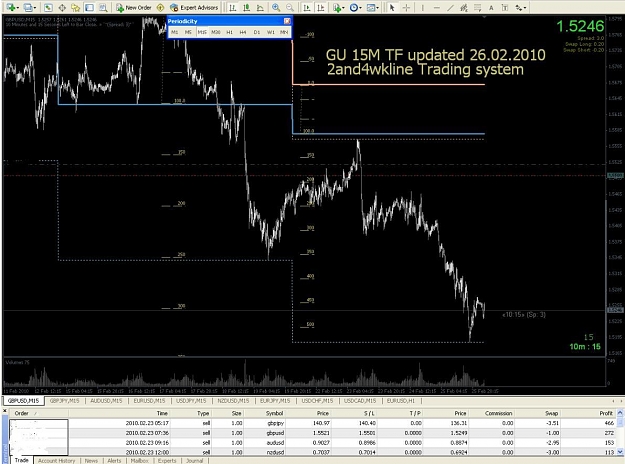Select the vertical line drawing tool

(x=423, y=8)
